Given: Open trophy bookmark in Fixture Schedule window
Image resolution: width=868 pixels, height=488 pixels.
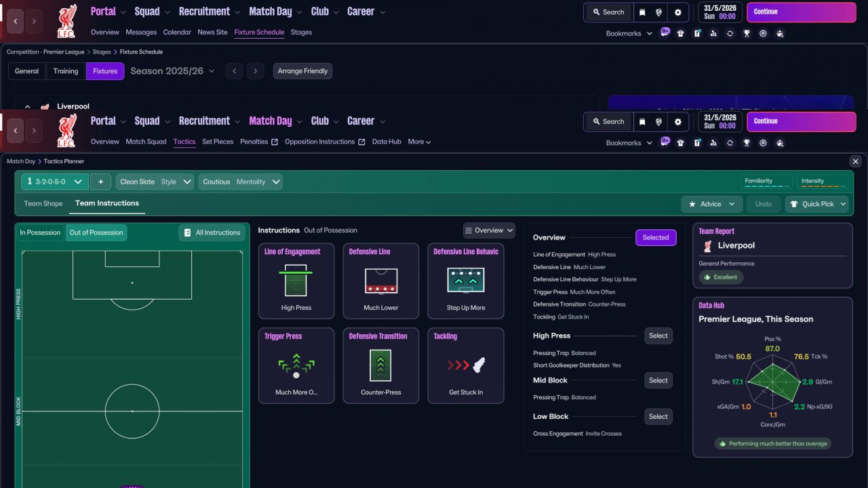Looking at the screenshot, I should 747,33.
